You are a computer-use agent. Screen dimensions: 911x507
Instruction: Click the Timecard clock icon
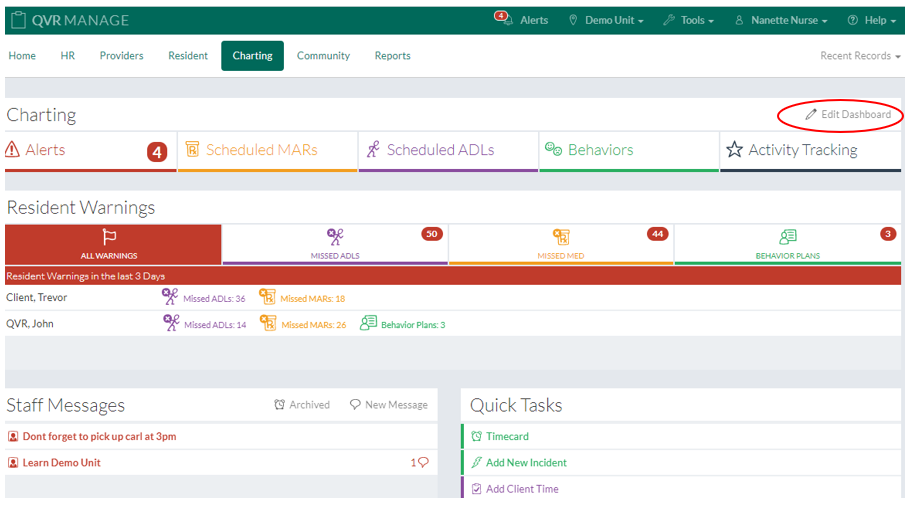tap(476, 437)
